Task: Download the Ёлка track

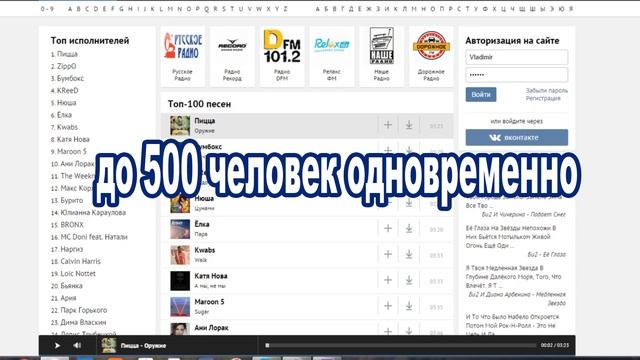Action: [x=409, y=229]
